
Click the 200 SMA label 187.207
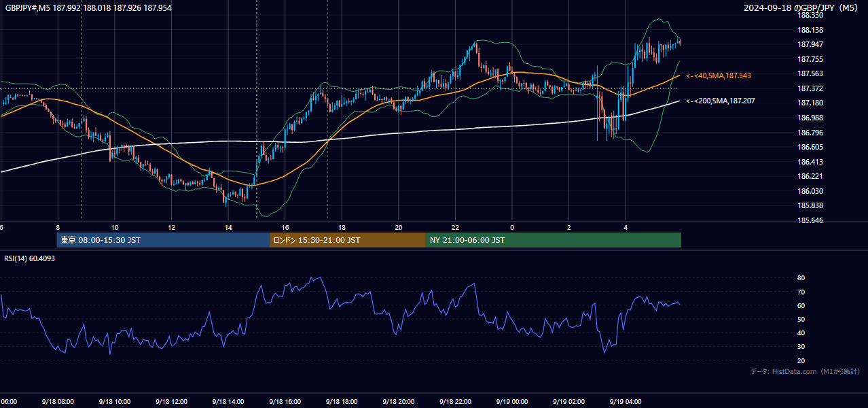[721, 101]
